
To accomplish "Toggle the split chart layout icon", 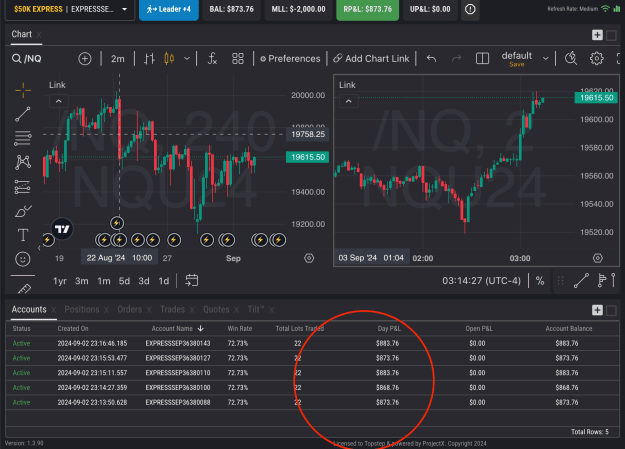I will pyautogui.click(x=482, y=59).
